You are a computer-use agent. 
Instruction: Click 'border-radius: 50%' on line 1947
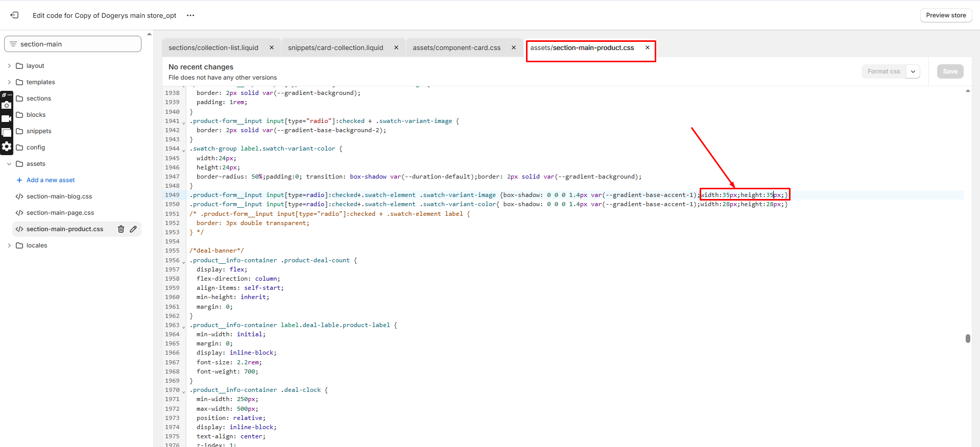click(x=229, y=177)
